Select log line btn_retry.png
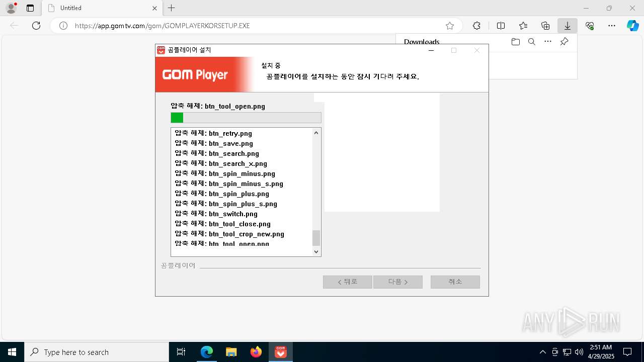Screen dimensions: 644x362 pyautogui.click(x=213, y=133)
